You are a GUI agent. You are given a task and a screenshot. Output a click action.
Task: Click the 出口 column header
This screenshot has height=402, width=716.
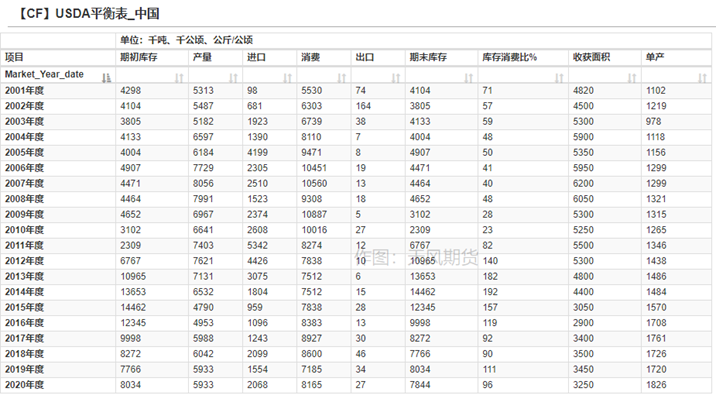tap(378, 57)
